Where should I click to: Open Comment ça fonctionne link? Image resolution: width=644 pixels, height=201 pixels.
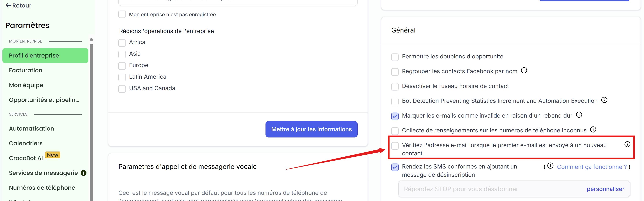592,167
